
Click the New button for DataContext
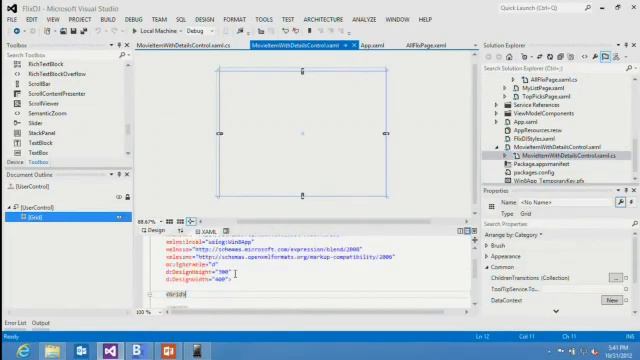point(612,300)
